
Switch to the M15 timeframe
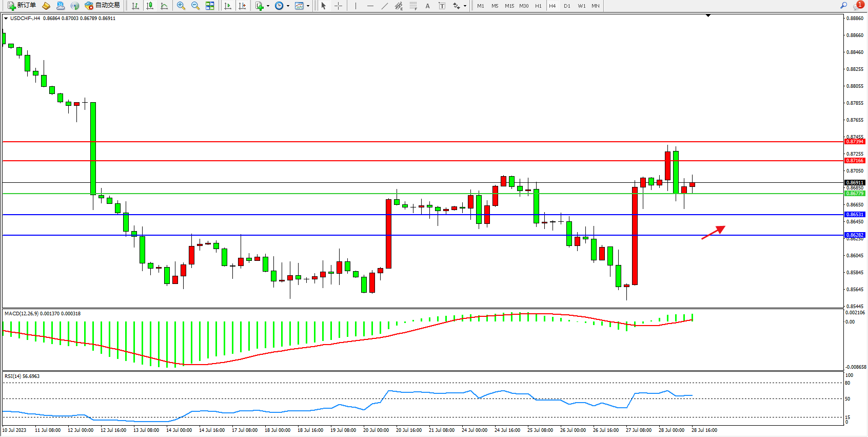(509, 6)
